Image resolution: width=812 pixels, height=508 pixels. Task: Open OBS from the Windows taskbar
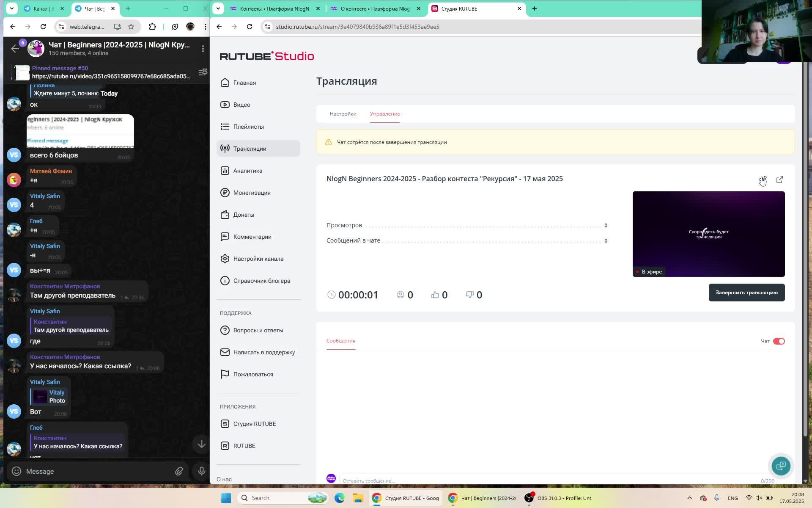(558, 498)
